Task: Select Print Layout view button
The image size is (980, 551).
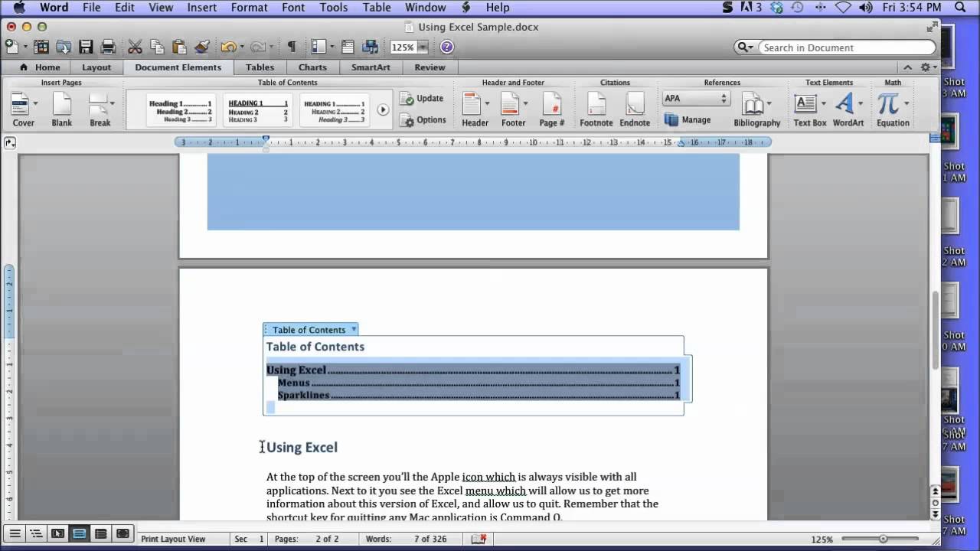Action: pos(79,533)
